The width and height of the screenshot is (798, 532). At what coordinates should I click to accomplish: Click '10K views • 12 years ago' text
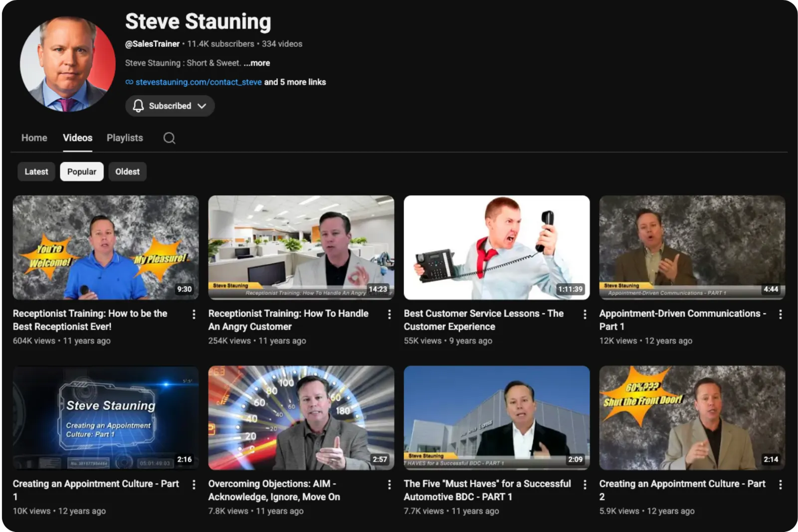59,511
